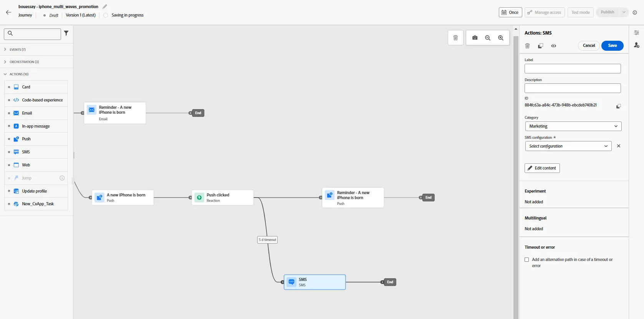
Task: Zoom in on the canvas
Action: (x=501, y=38)
